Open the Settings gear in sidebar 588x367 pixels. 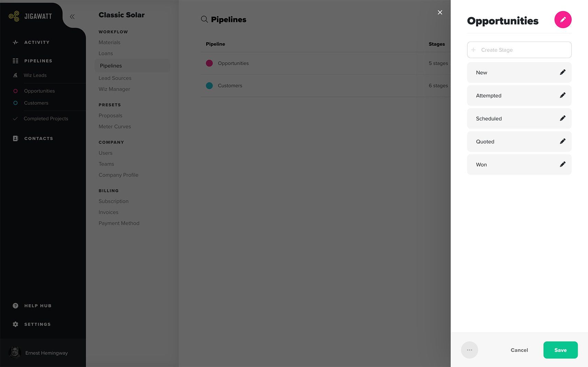pyautogui.click(x=15, y=324)
